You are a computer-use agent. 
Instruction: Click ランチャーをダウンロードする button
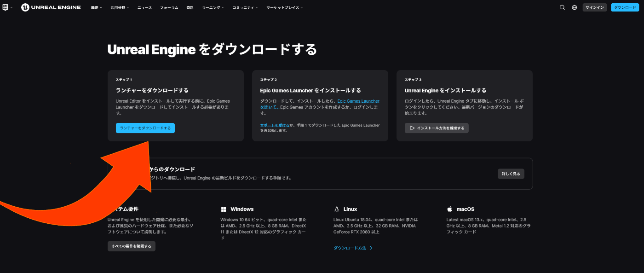[x=145, y=128]
